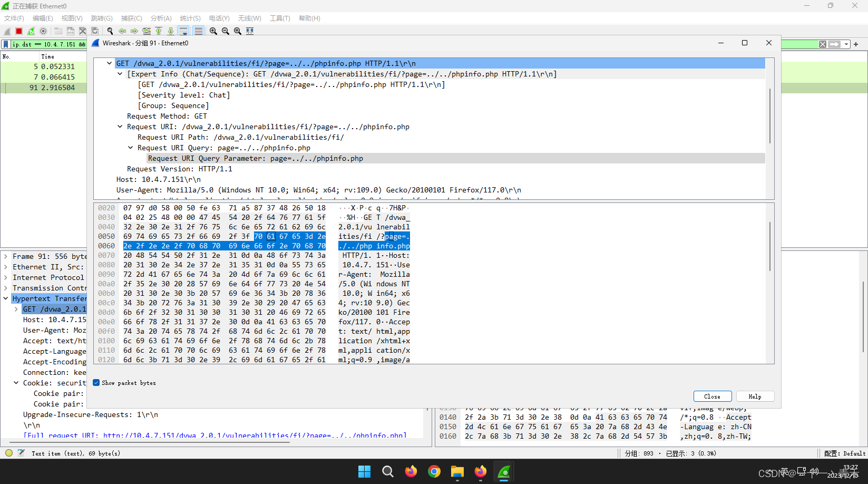Save capture file icon in toolbar
Screen dimensions: 868x484
click(70, 31)
